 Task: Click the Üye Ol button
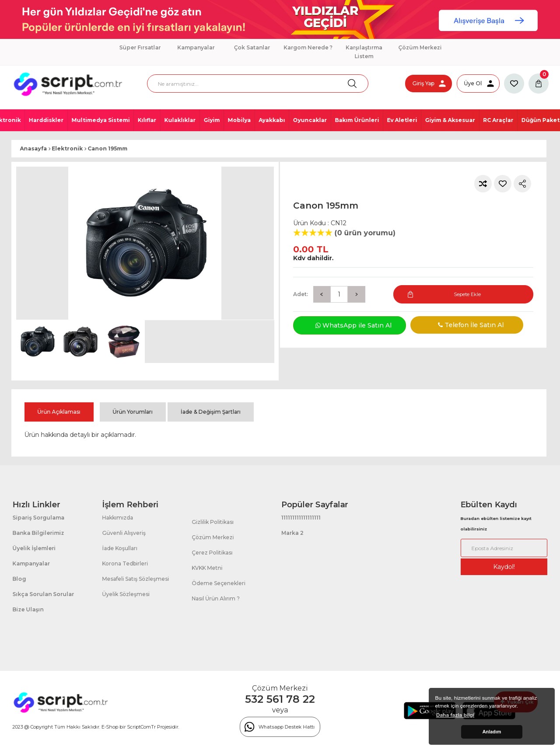coord(478,84)
